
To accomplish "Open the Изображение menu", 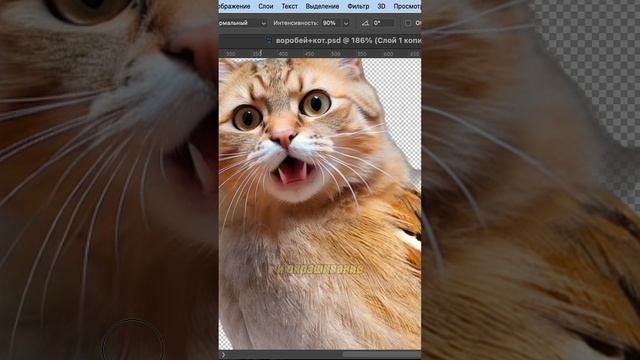I will pos(235,7).
